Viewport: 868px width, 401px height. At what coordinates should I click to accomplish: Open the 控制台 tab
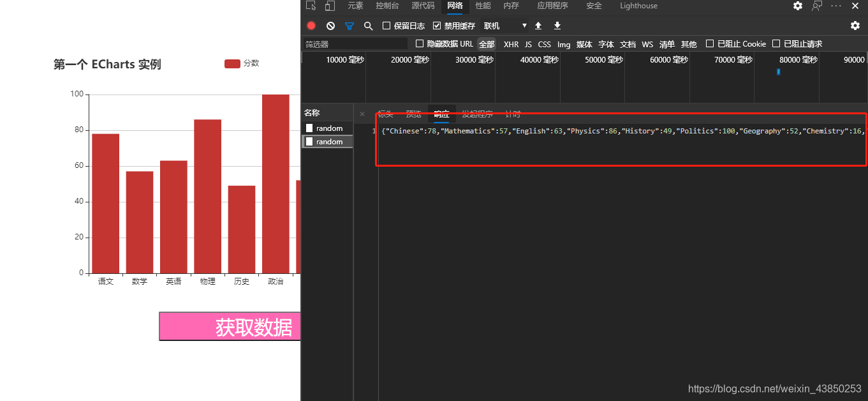point(387,6)
